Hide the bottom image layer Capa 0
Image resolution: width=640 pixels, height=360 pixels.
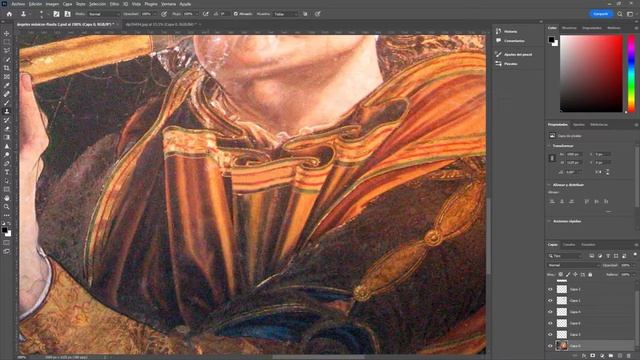click(x=550, y=346)
